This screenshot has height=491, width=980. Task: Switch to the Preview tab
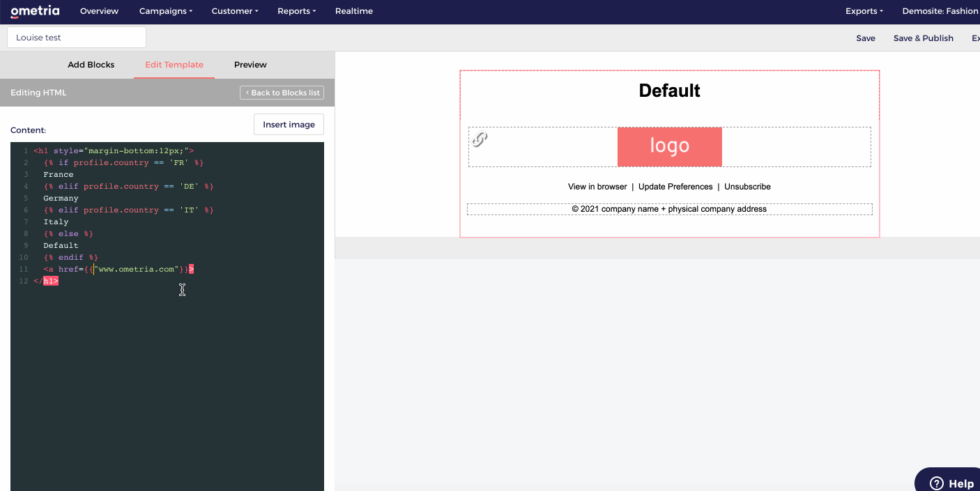(250, 65)
